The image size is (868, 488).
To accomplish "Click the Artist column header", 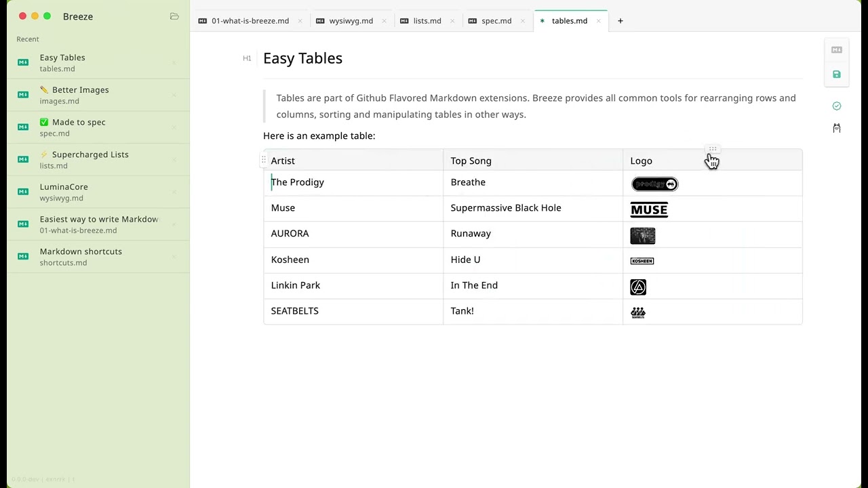I will point(353,161).
